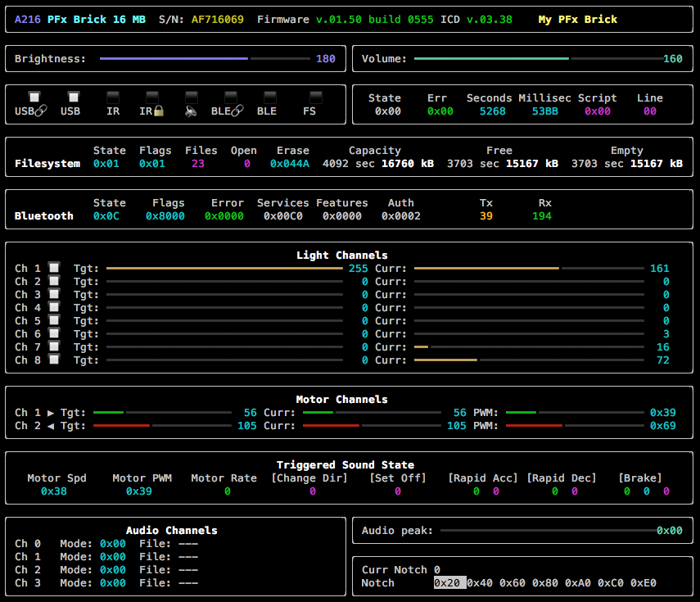Click the Brightness value 180
Image resolution: width=700 pixels, height=602 pixels.
(x=326, y=58)
